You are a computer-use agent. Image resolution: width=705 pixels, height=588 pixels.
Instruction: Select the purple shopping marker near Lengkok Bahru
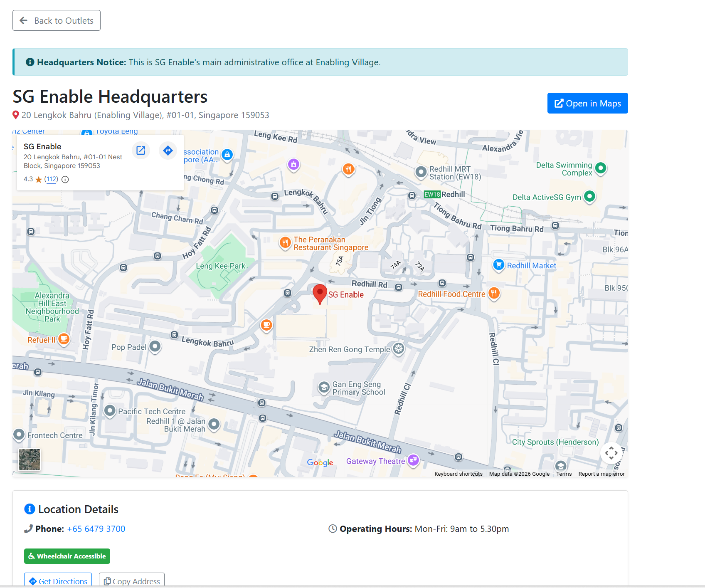point(294,164)
